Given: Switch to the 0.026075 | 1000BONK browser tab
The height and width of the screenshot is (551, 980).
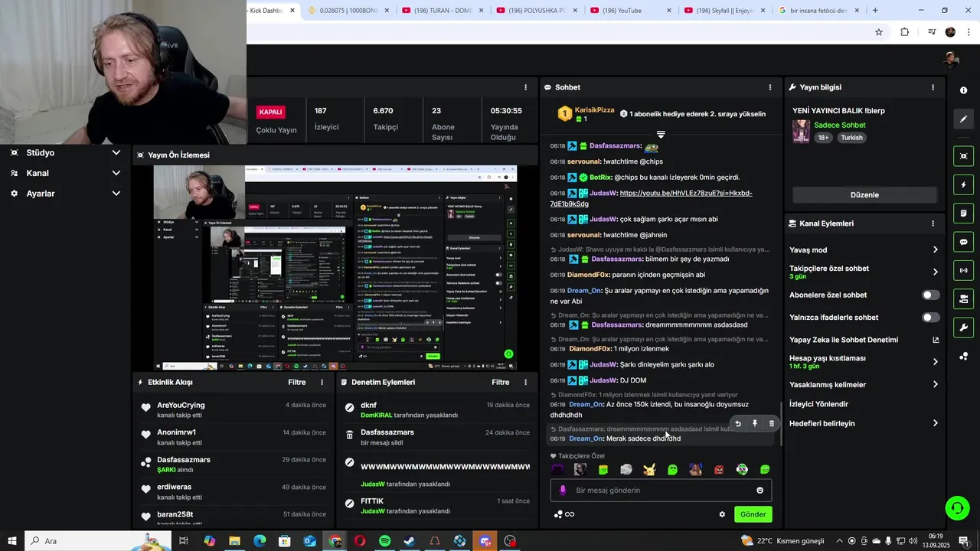Looking at the screenshot, I should point(348,11).
